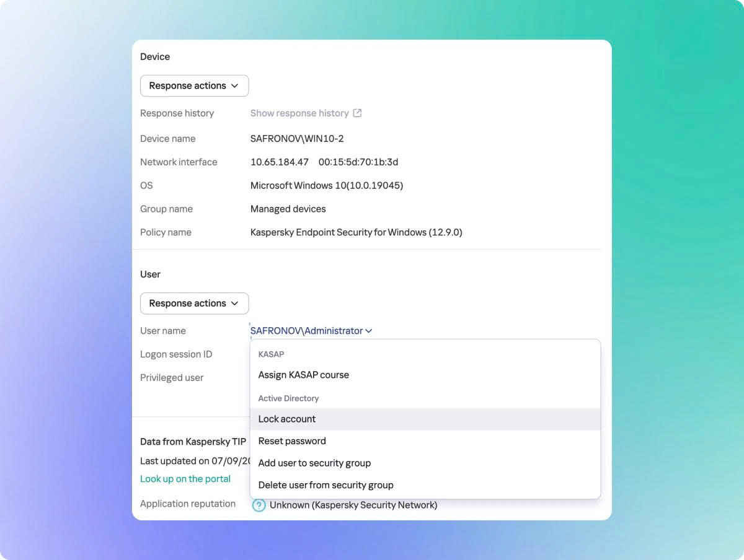Select SAFRONOV\Administrator user name link
This screenshot has height=560, width=744.
(306, 331)
